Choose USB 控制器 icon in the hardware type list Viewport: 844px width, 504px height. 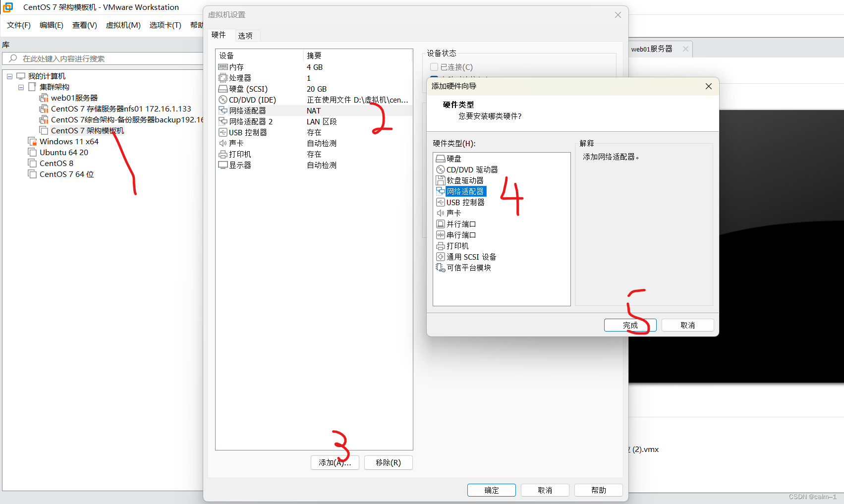coord(440,202)
